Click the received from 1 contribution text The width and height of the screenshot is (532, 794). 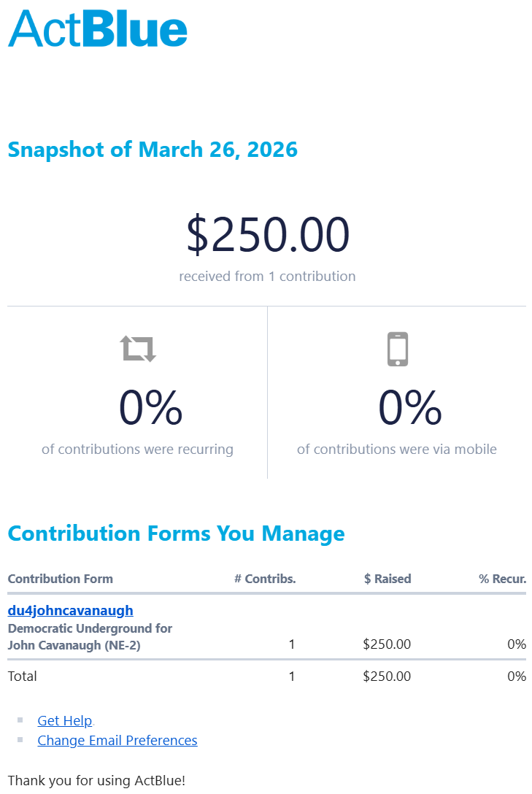[267, 277]
